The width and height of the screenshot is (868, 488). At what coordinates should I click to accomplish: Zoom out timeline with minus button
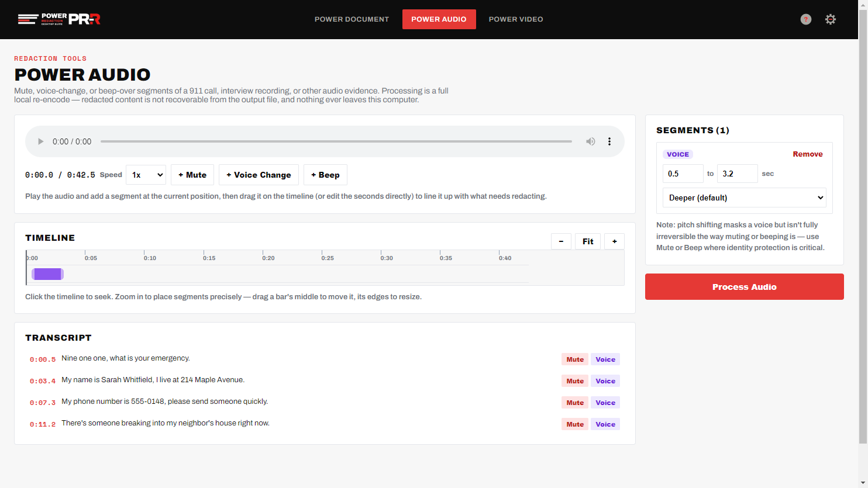pos(561,241)
